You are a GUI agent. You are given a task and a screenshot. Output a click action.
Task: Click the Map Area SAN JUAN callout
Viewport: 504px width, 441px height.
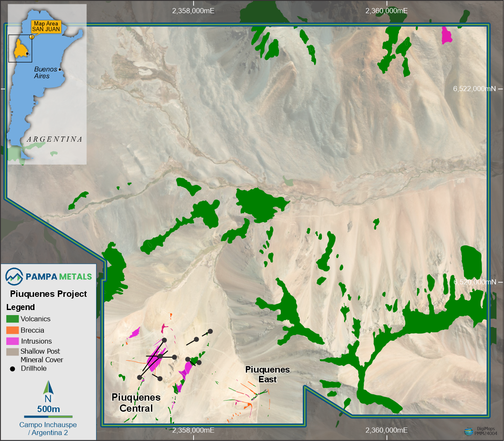[46, 26]
